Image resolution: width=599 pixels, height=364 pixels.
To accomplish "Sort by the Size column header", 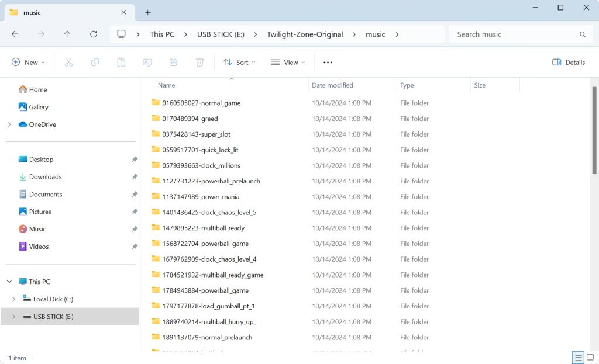I will [x=495, y=85].
